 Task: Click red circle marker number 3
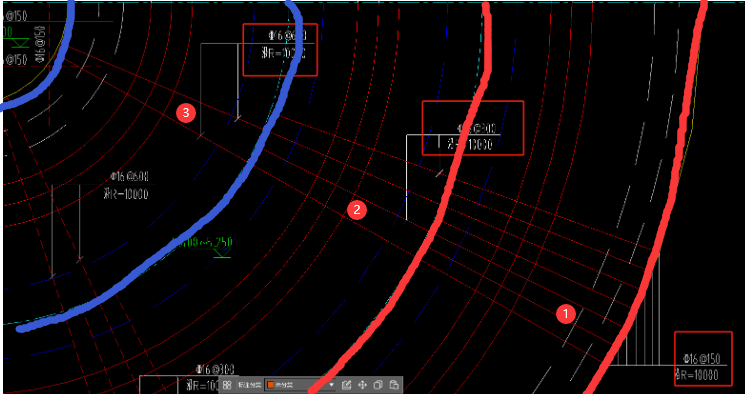[185, 113]
